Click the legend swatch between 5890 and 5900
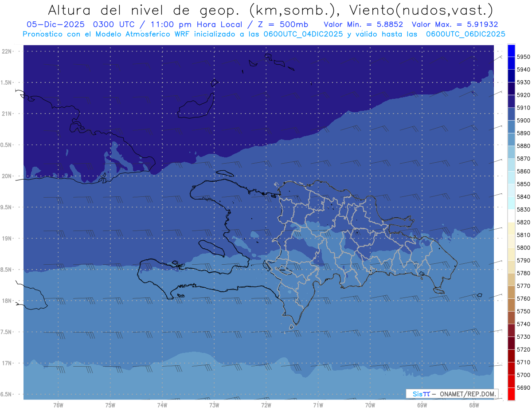Image resolution: width=532 pixels, height=411 pixels. [511, 127]
